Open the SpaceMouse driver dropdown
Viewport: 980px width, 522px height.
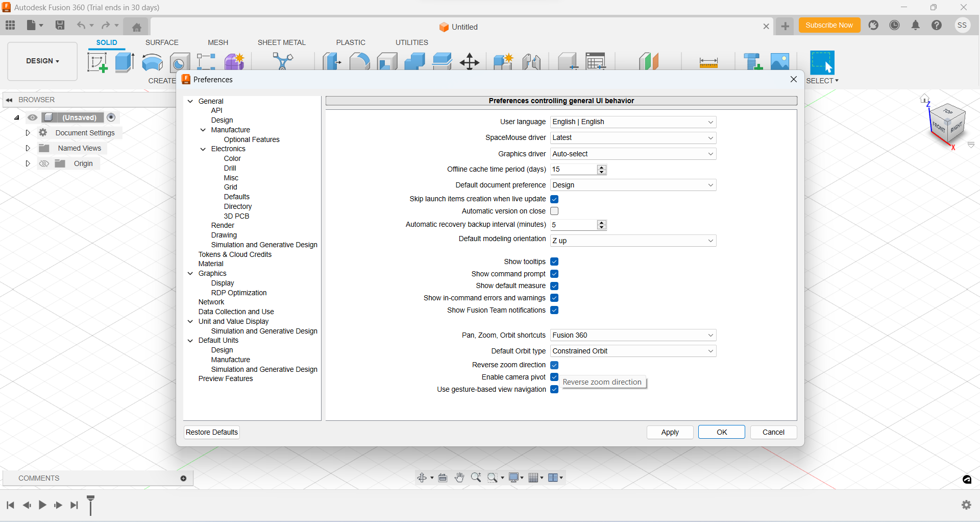click(x=633, y=138)
